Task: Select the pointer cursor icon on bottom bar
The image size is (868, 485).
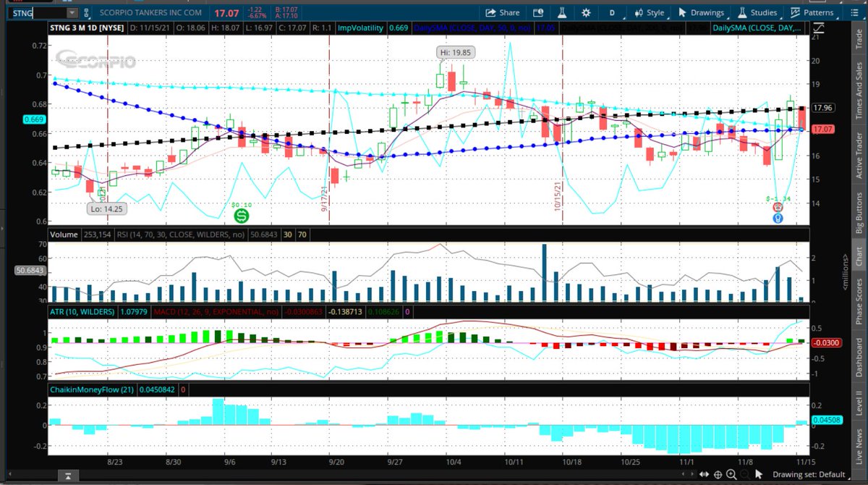Action: point(759,475)
